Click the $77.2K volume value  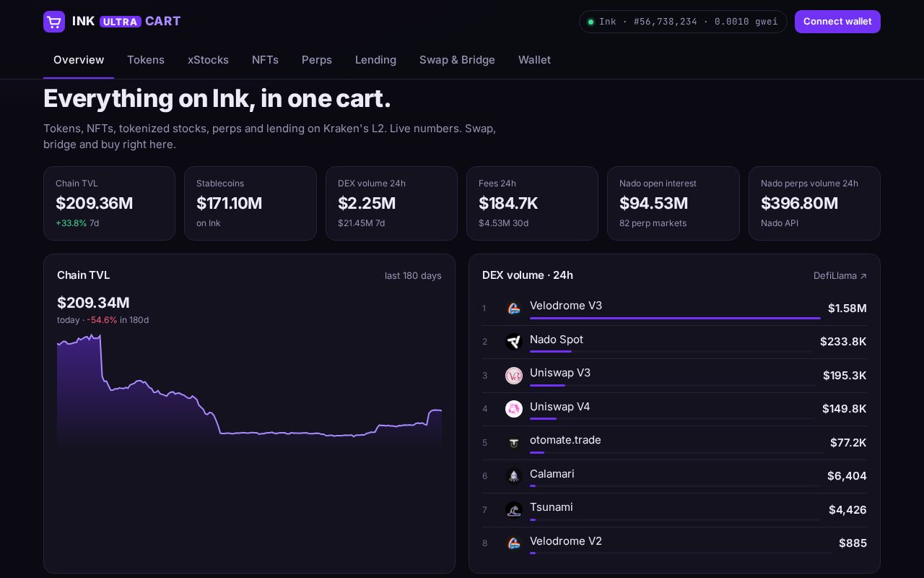(848, 443)
